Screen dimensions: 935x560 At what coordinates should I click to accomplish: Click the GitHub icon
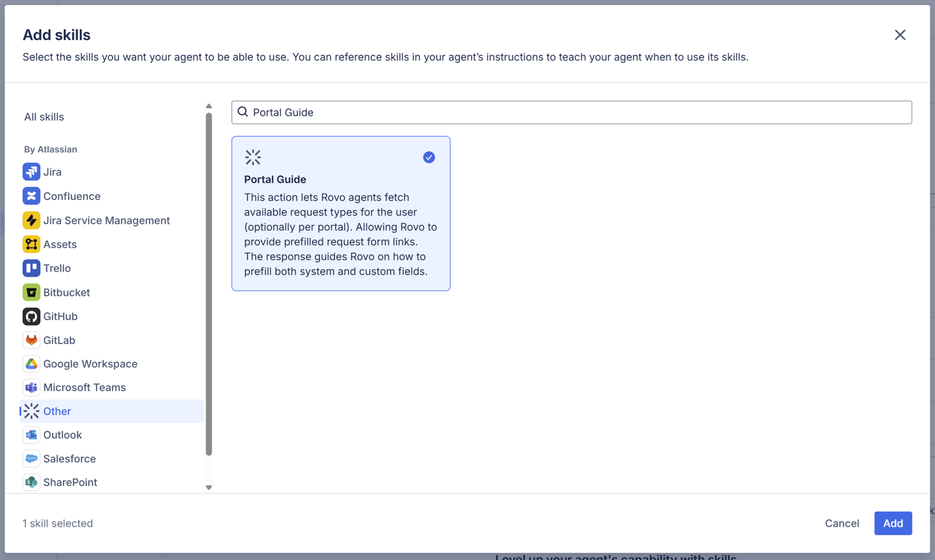tap(31, 316)
